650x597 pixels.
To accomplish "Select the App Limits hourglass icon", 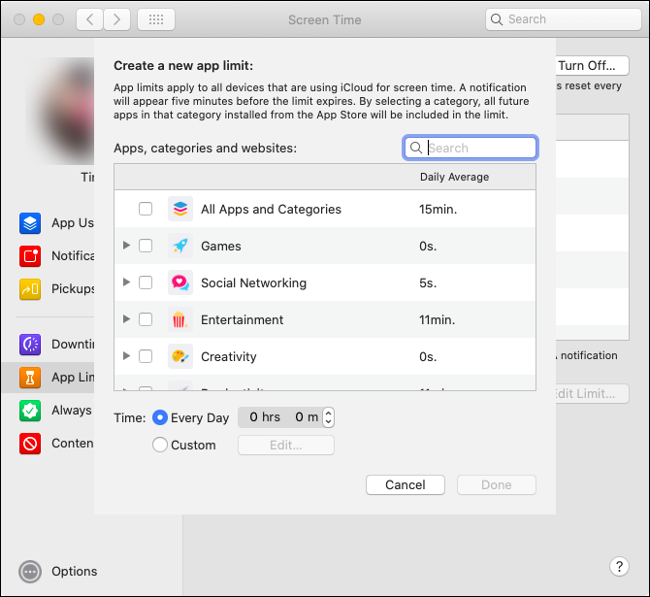I will pyautogui.click(x=30, y=377).
